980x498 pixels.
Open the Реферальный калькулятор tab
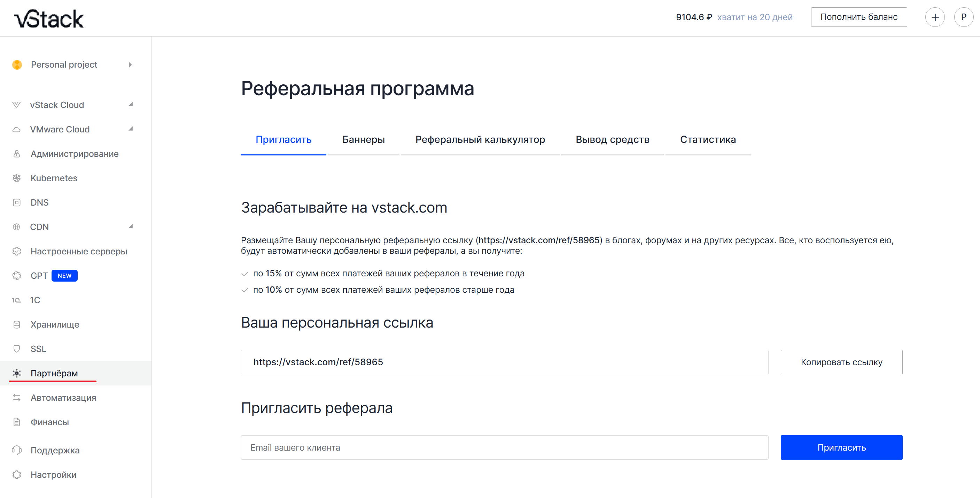pos(480,140)
